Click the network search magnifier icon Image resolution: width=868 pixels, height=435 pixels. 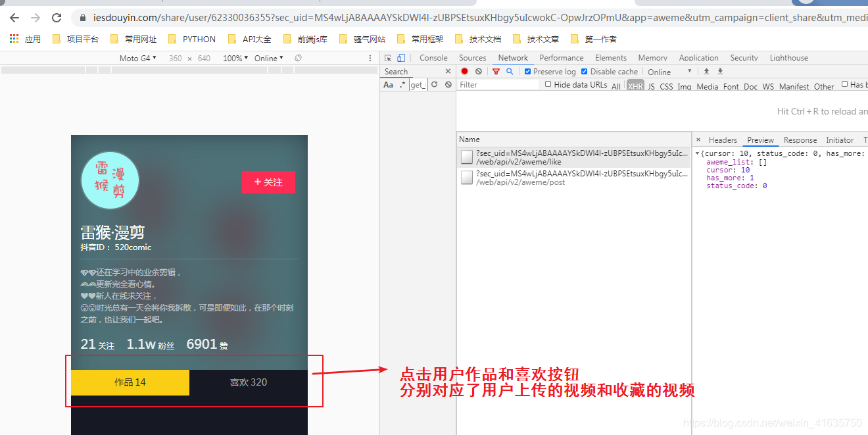(510, 71)
